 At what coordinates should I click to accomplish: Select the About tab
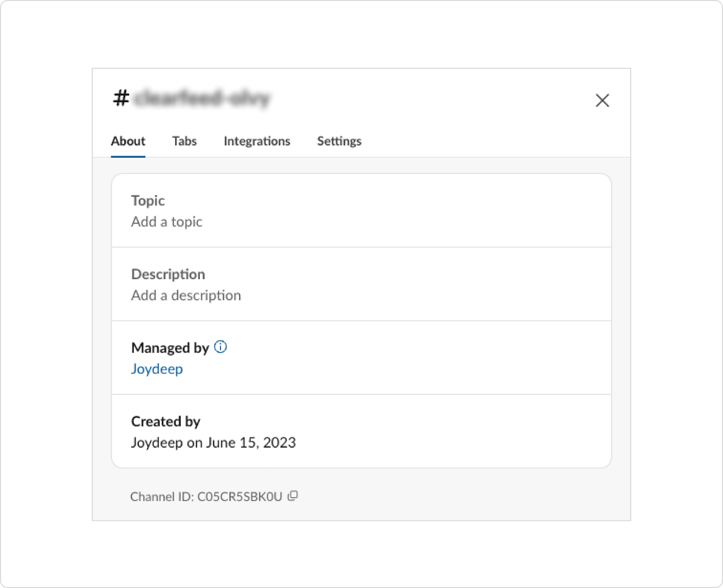coord(128,141)
